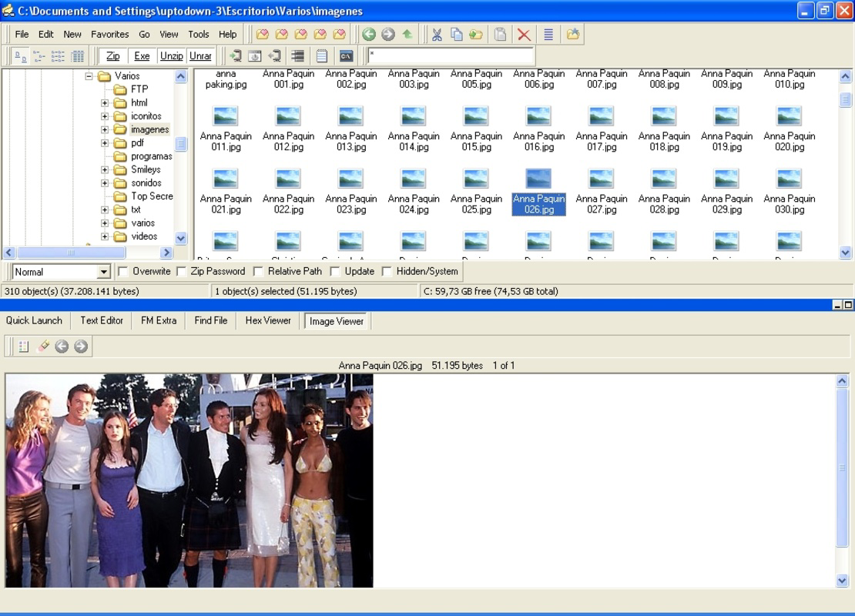Viewport: 855px width, 616px height.
Task: Open the Tools menu
Action: point(199,34)
